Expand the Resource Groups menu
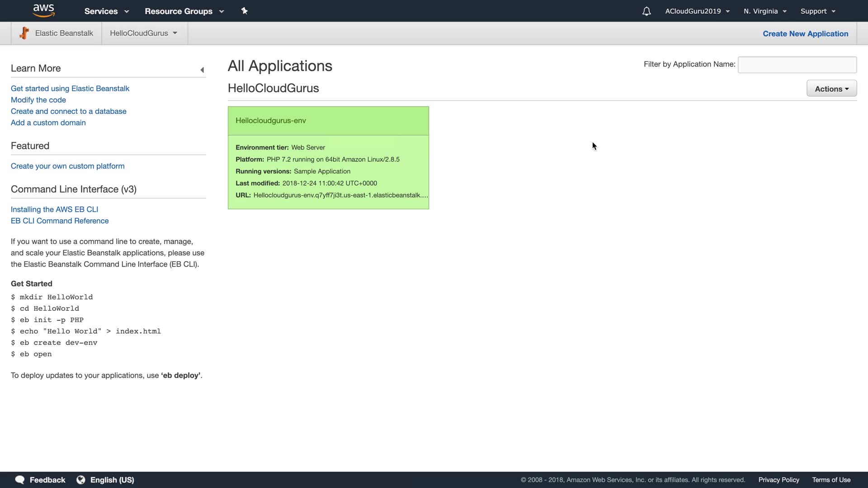Image resolution: width=868 pixels, height=488 pixels. 184,11
